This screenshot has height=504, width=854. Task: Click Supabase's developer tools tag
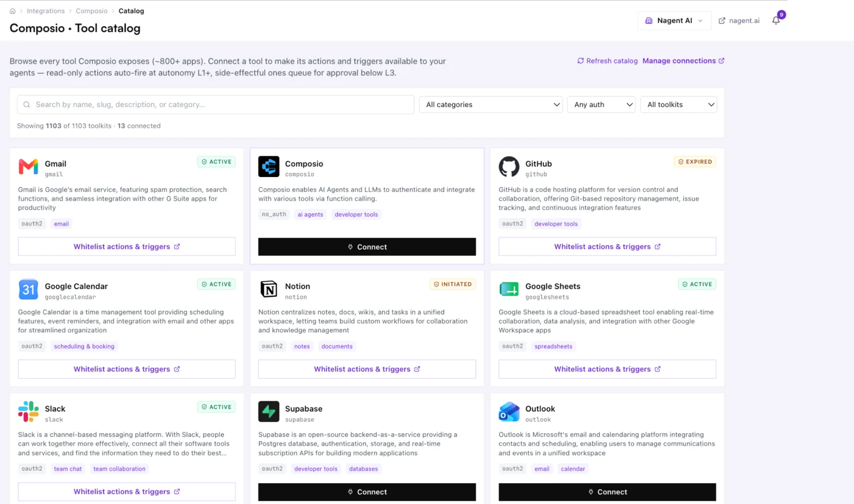pos(316,469)
